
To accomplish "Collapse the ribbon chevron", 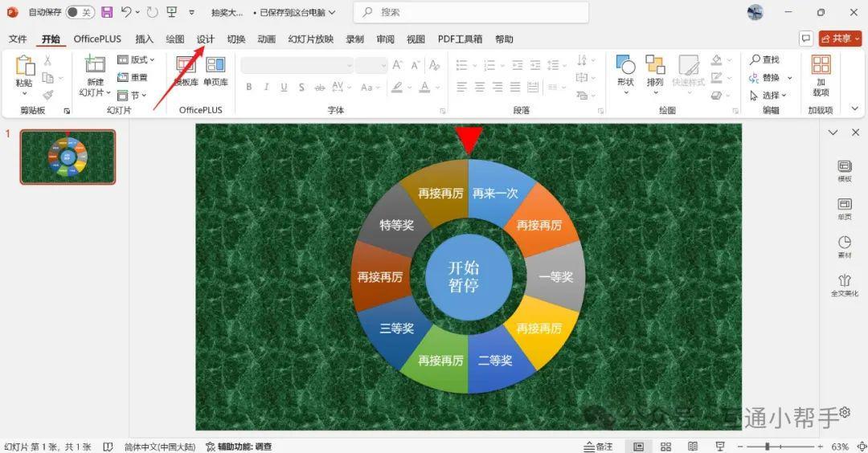I will [854, 109].
